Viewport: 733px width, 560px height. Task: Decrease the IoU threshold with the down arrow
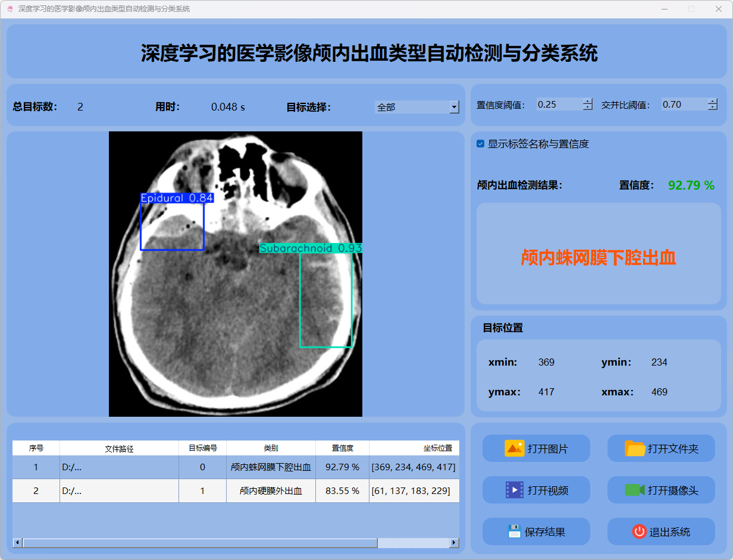(713, 108)
